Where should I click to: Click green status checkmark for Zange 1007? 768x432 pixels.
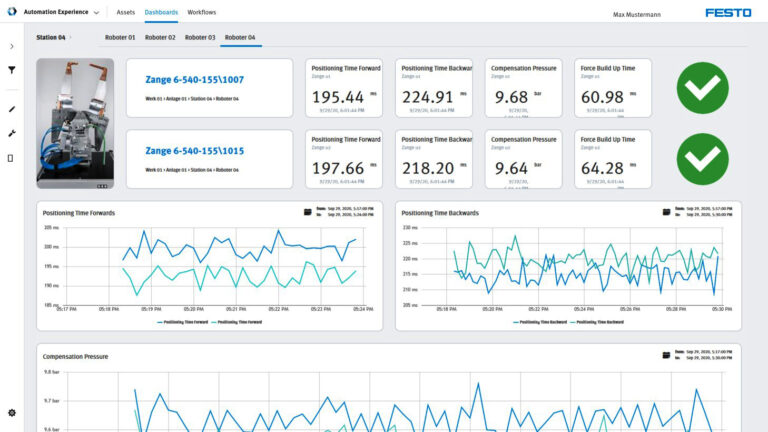[x=702, y=88]
